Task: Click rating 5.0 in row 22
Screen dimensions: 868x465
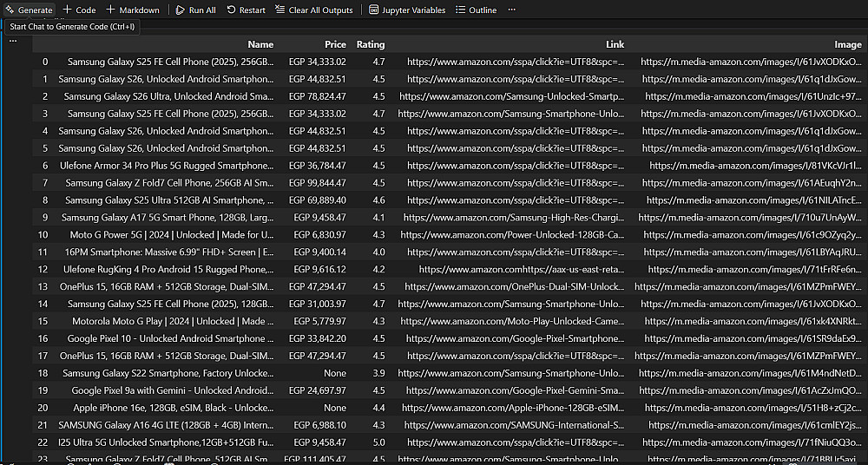Action: [x=378, y=442]
